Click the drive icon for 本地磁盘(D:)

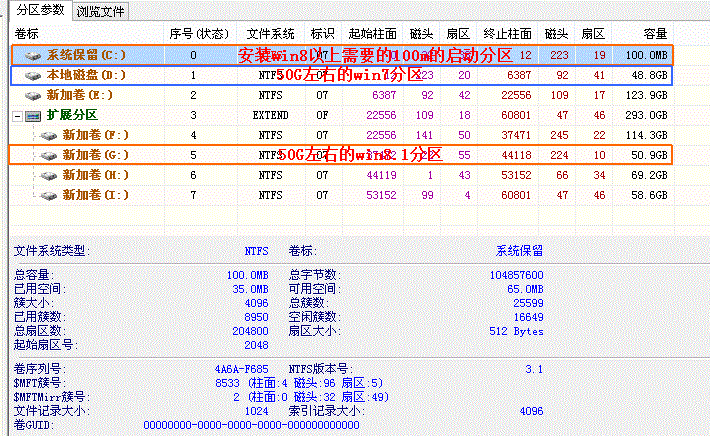tap(33, 75)
